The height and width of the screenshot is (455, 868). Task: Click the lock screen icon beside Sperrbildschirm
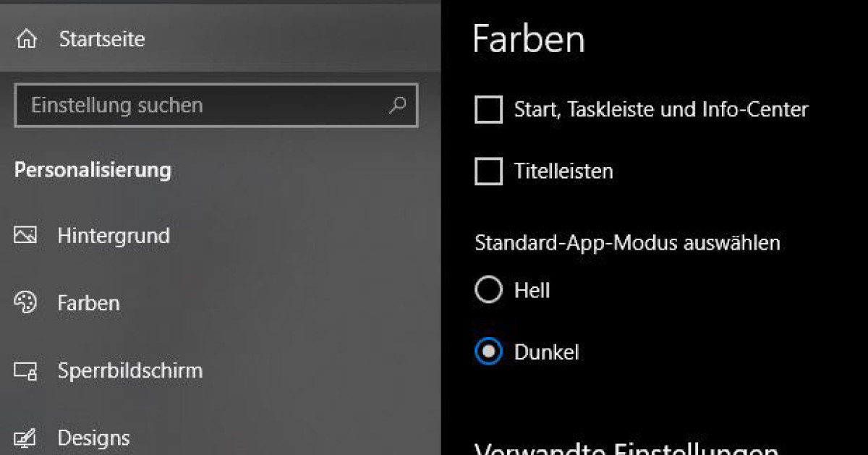(x=25, y=371)
